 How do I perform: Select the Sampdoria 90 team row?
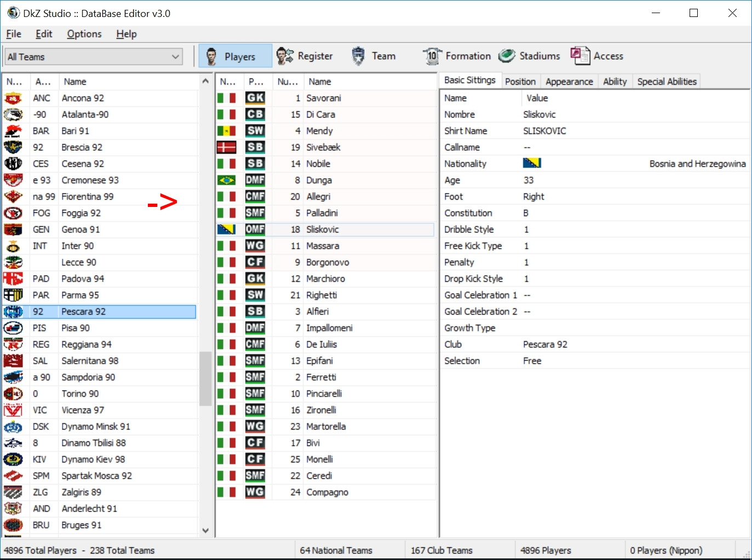pos(100,377)
